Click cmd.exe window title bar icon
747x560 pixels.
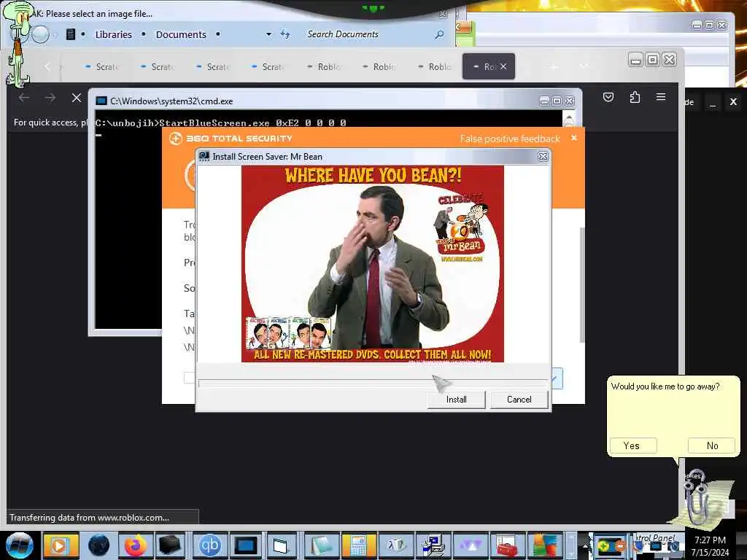pos(101,101)
